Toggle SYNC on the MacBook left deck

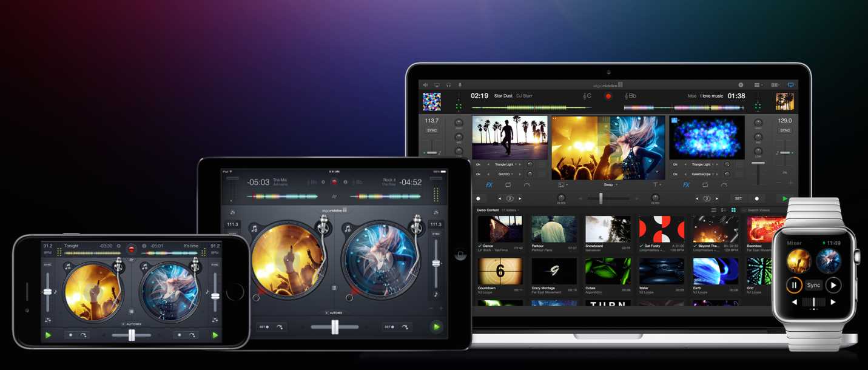point(431,130)
